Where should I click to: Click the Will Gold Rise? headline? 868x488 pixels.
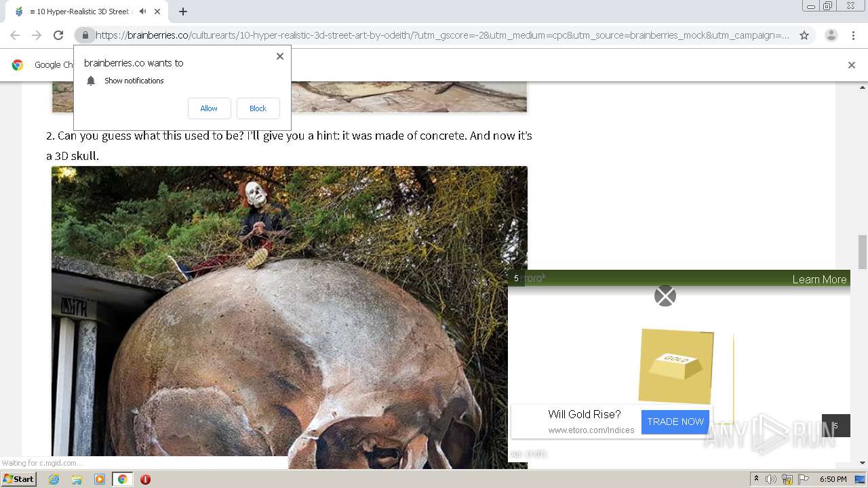click(585, 414)
